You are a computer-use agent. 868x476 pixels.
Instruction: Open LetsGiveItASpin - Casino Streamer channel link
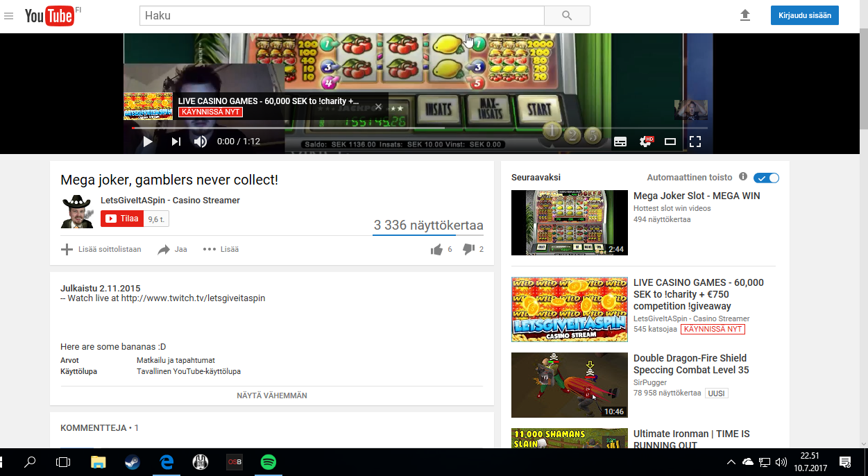[170, 200]
